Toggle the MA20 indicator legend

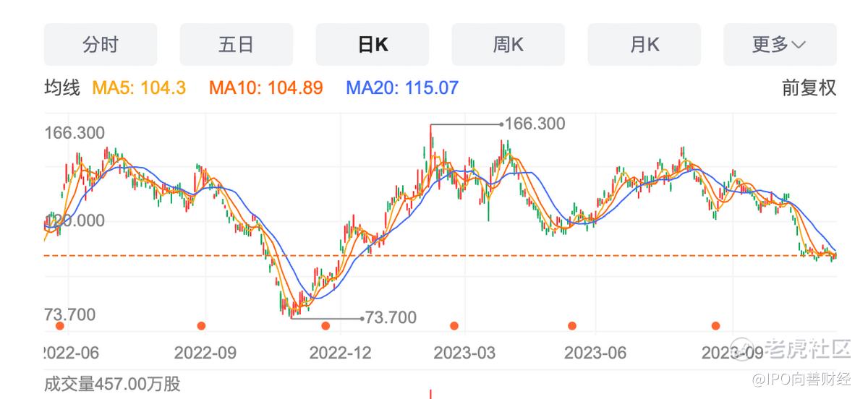[x=402, y=88]
